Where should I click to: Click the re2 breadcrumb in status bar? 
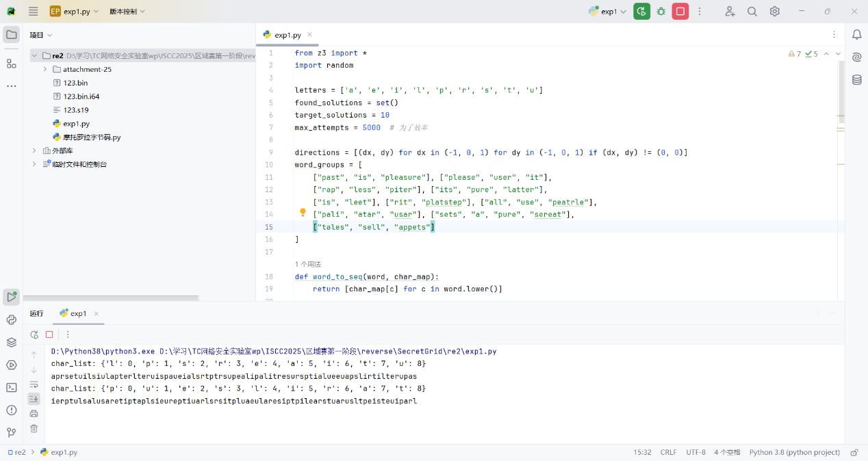pyautogui.click(x=16, y=452)
